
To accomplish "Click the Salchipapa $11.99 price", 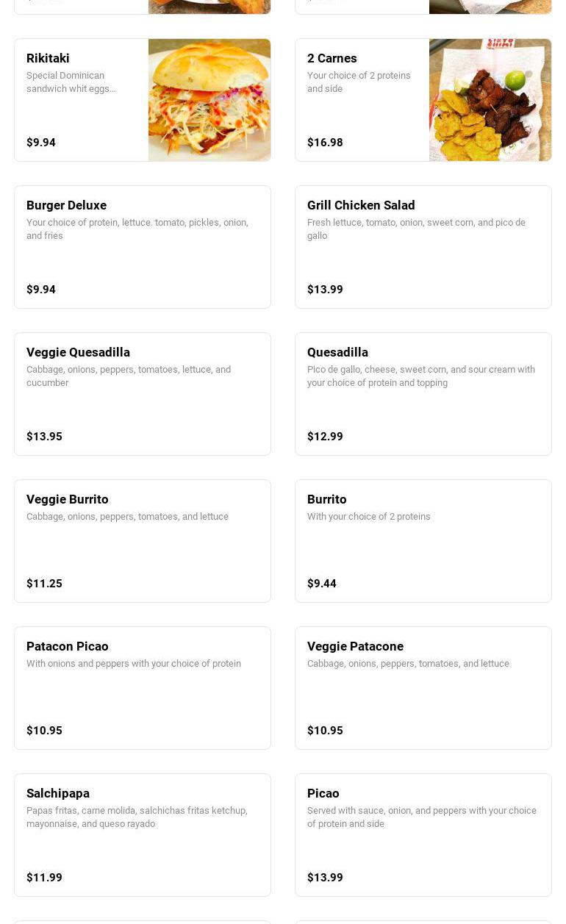I will tap(44, 878).
